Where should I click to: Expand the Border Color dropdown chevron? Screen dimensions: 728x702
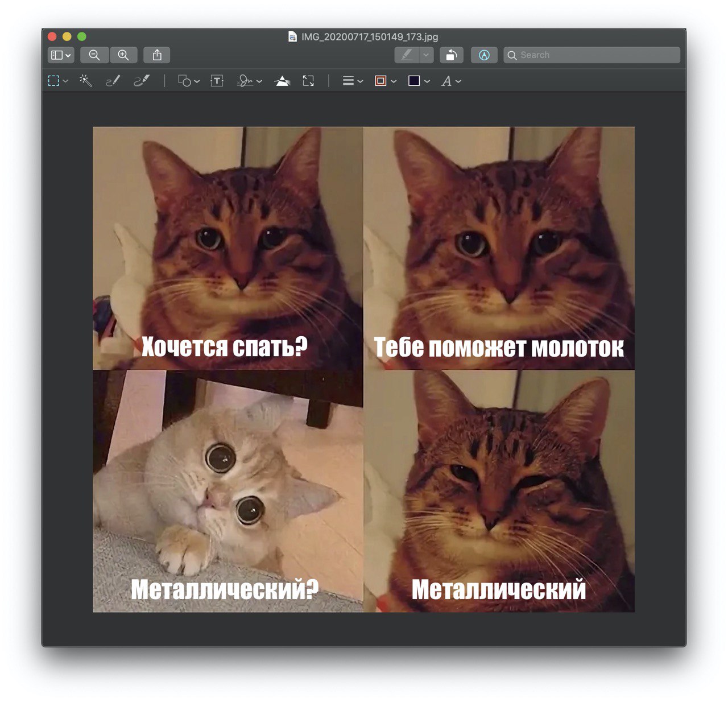pos(394,81)
